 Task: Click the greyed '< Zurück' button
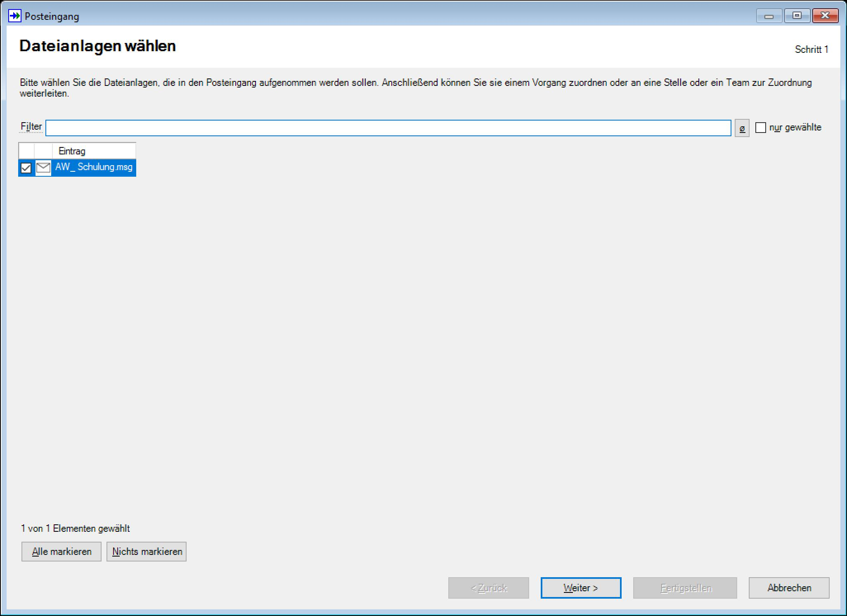[x=488, y=588]
